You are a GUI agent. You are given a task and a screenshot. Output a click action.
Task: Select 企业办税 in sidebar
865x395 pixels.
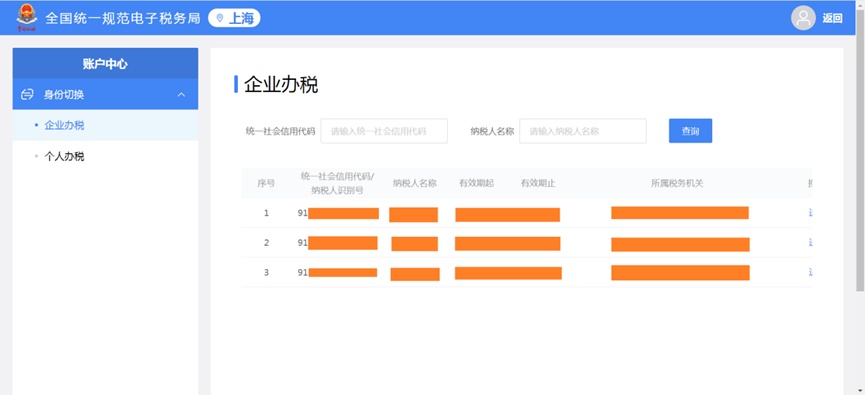(105, 125)
